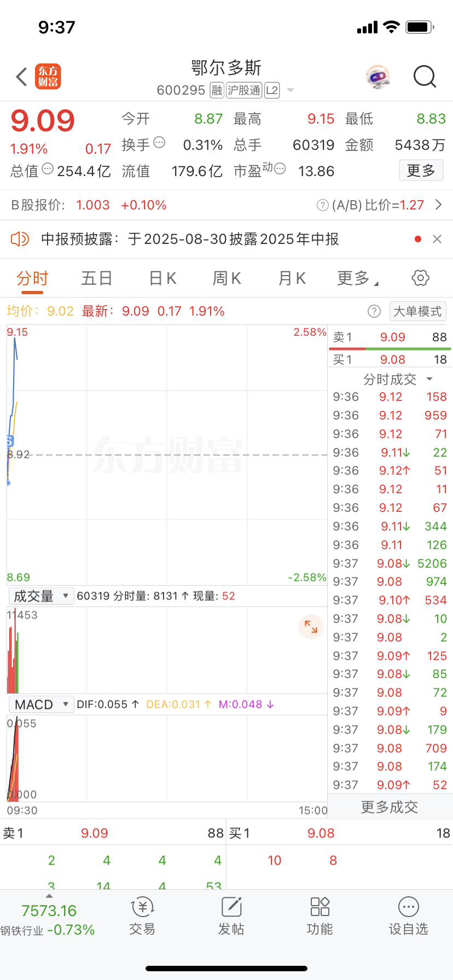Switch to the 周K tab
The height and width of the screenshot is (980, 453).
point(227,278)
